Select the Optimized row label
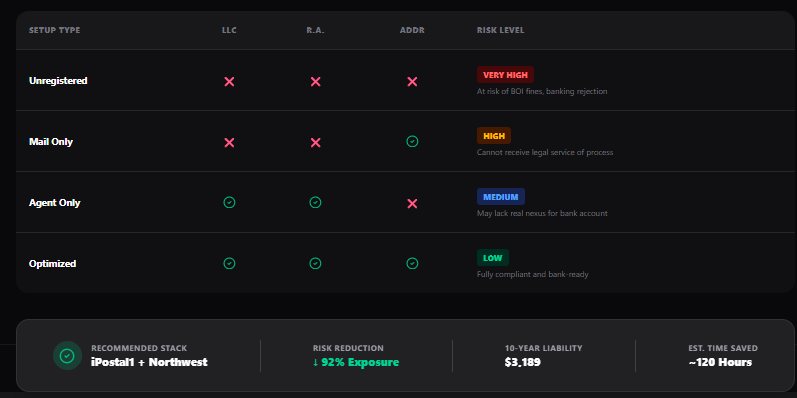The image size is (797, 398). [x=52, y=264]
